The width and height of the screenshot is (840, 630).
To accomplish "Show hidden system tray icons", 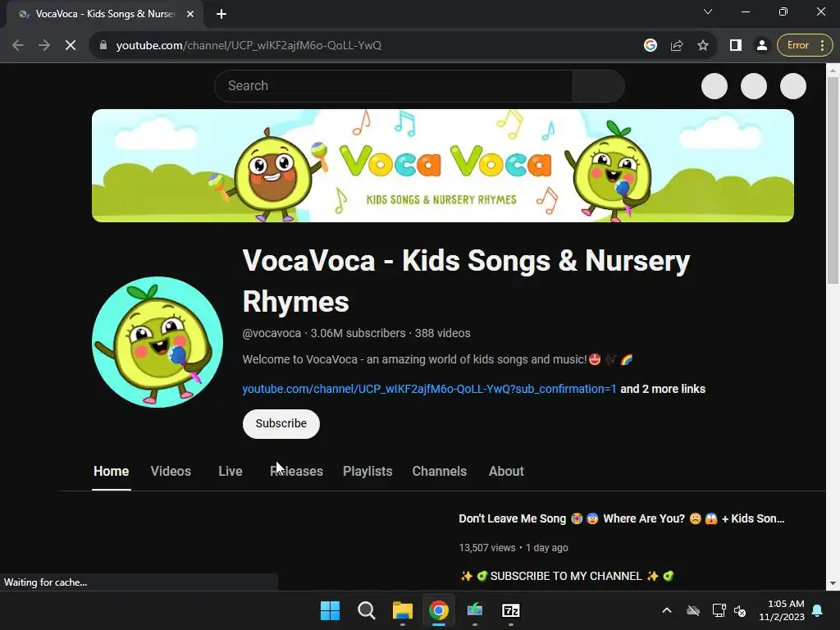I will point(666,610).
